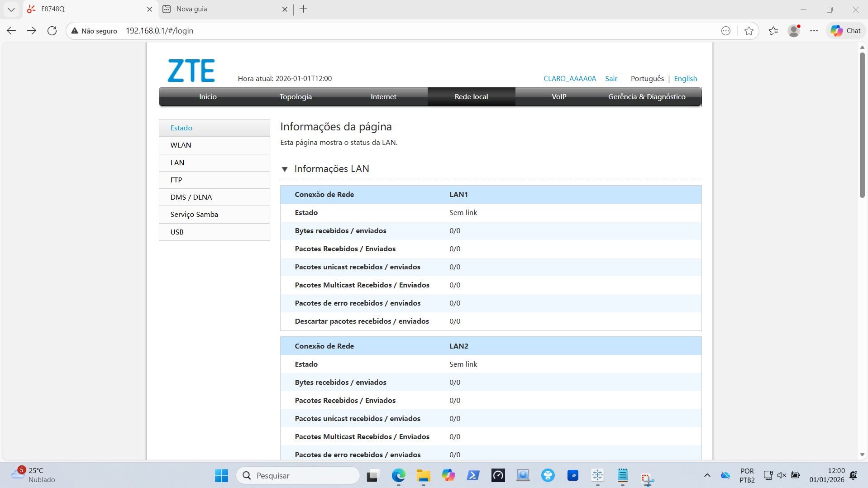
Task: Click 'English' to change language
Action: (685, 78)
